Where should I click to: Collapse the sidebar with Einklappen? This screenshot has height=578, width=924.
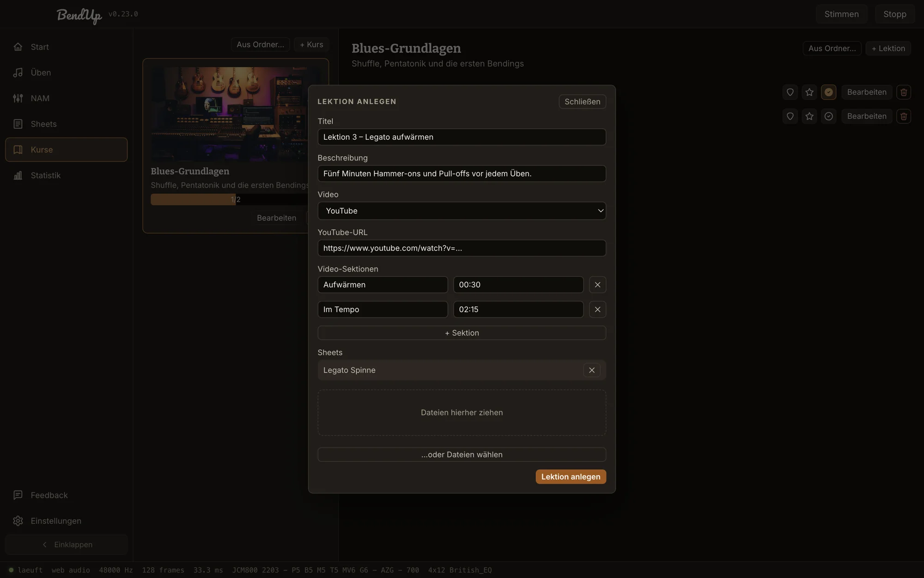(x=66, y=545)
